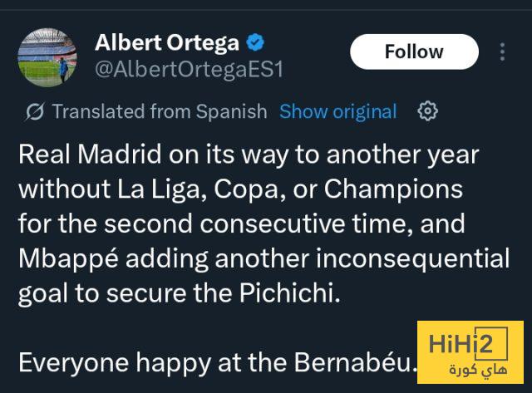Click the translation icon before "Translated from Spanish"
532x393 pixels.
pyautogui.click(x=35, y=111)
